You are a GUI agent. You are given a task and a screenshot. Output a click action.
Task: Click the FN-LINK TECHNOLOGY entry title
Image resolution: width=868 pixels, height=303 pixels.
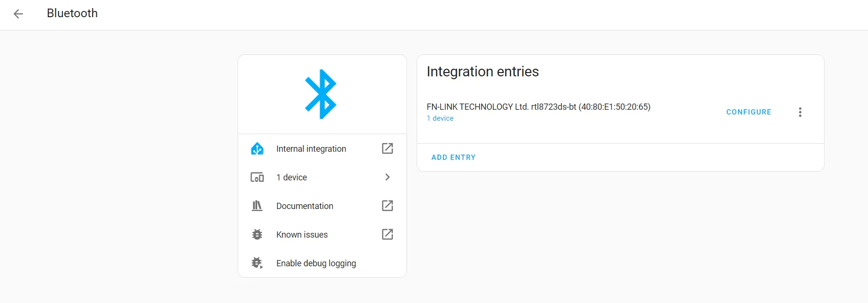point(538,107)
